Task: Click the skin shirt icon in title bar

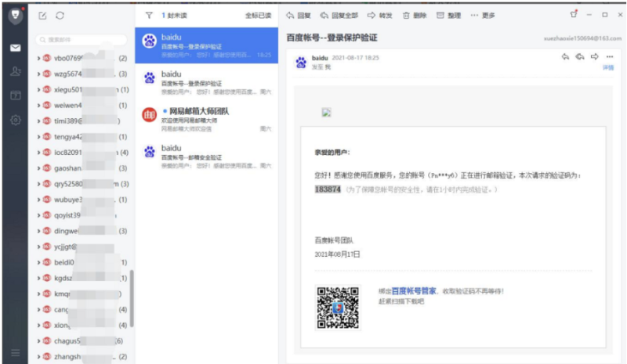Action: coord(574,14)
